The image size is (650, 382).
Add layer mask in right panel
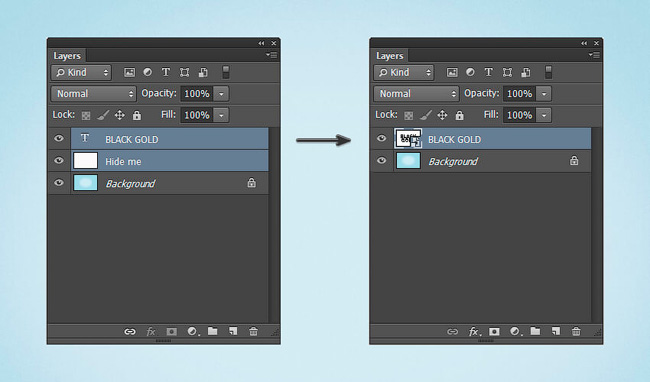tap(494, 331)
